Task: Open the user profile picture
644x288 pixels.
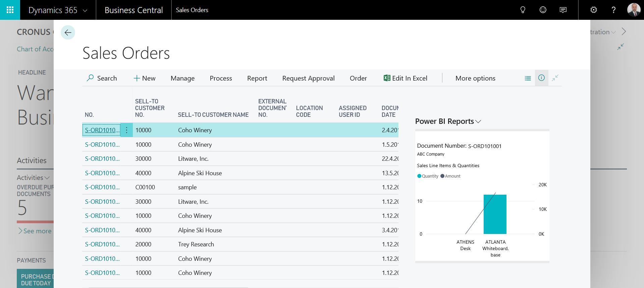Action: point(634,10)
